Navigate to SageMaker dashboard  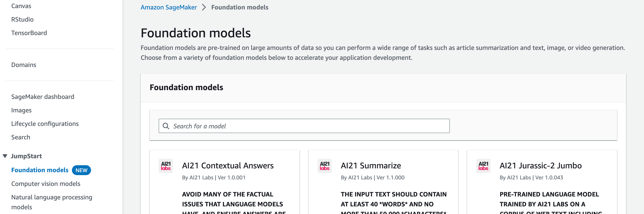tap(43, 97)
